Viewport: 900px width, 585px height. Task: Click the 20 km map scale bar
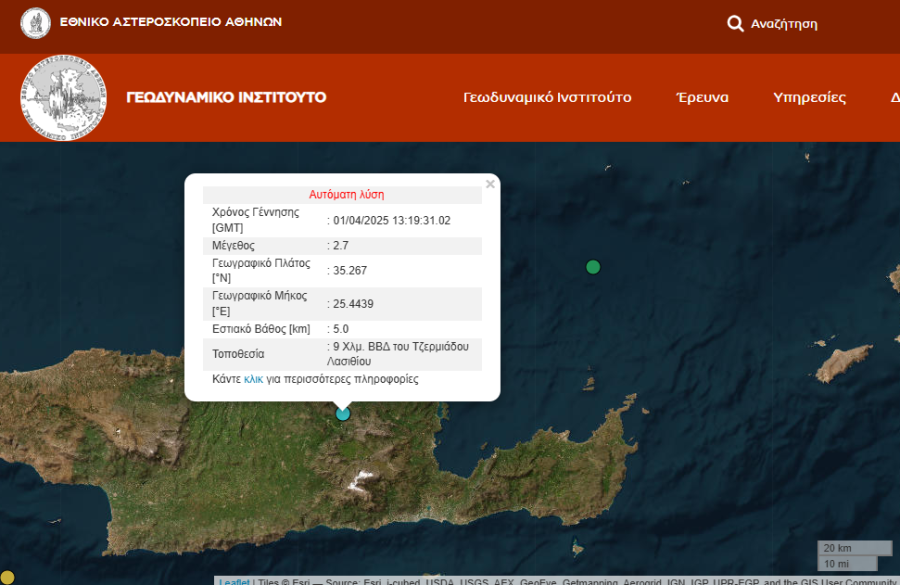coord(854,548)
